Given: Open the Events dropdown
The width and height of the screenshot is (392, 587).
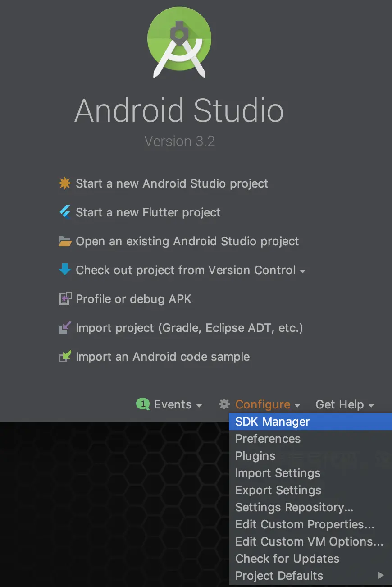Looking at the screenshot, I should tap(178, 404).
